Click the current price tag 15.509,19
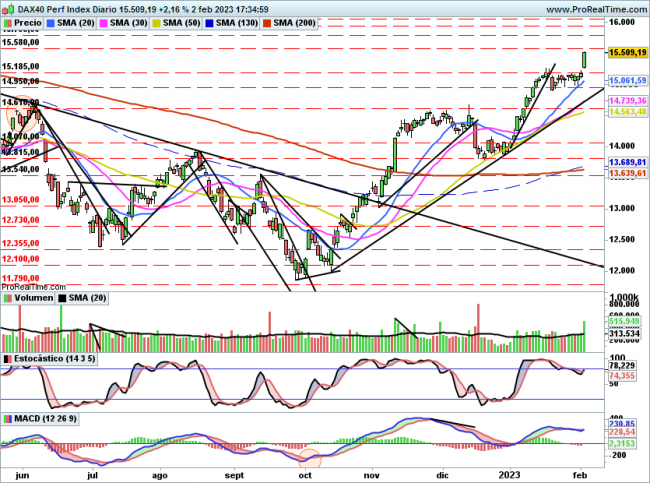The image size is (650, 483). (627, 52)
